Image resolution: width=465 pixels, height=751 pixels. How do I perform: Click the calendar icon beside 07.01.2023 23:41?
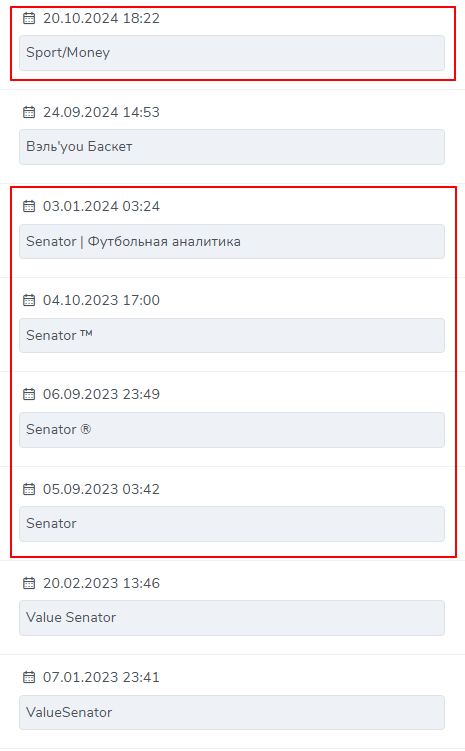(x=29, y=677)
